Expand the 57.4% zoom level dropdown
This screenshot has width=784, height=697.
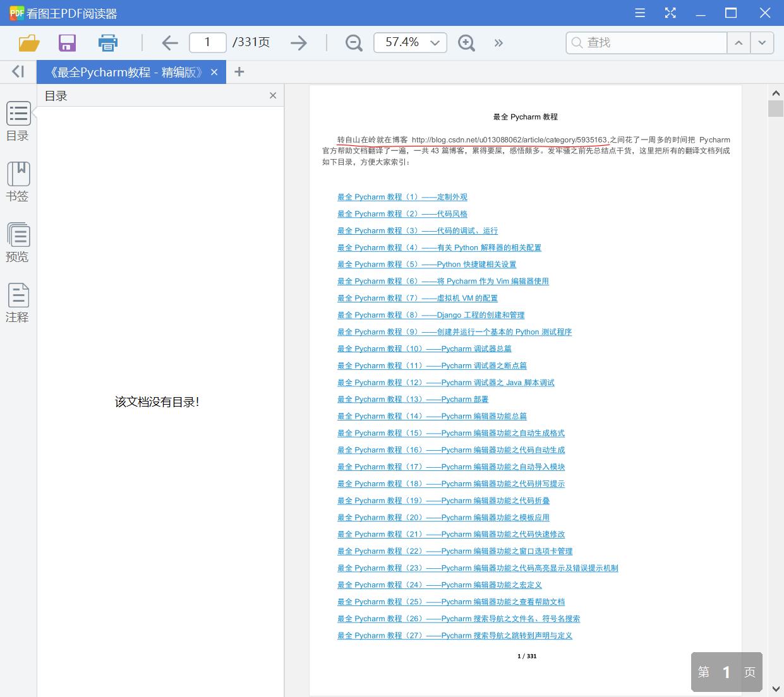(435, 43)
